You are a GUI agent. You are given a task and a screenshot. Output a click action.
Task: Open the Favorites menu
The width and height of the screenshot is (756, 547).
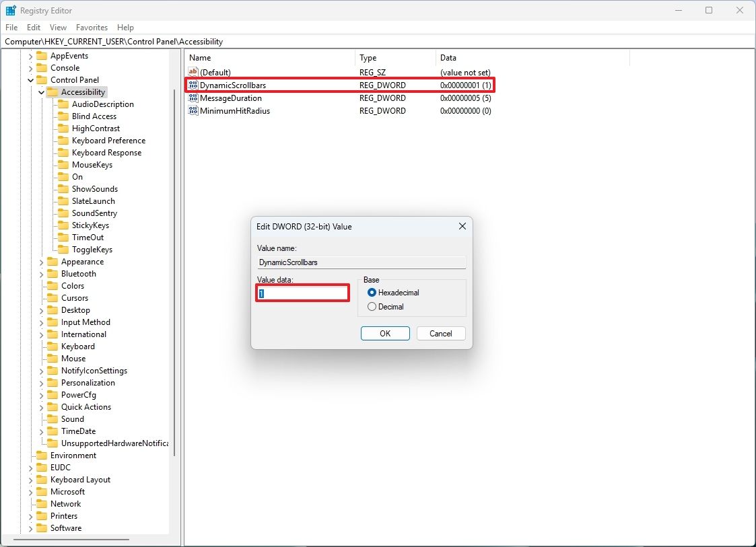pos(92,28)
